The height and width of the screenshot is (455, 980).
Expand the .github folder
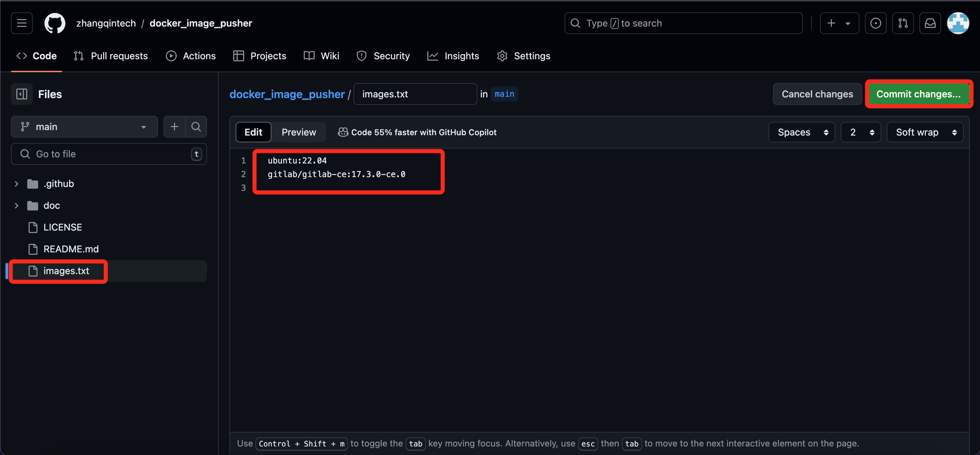click(x=16, y=184)
